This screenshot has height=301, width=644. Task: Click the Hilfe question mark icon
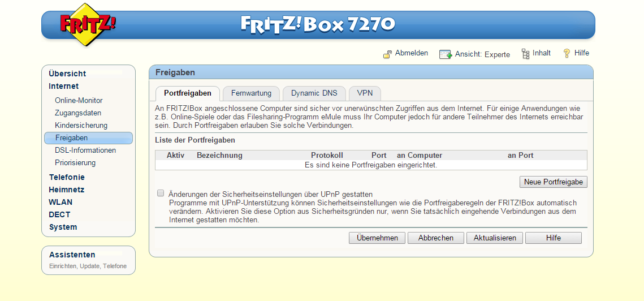click(x=567, y=53)
